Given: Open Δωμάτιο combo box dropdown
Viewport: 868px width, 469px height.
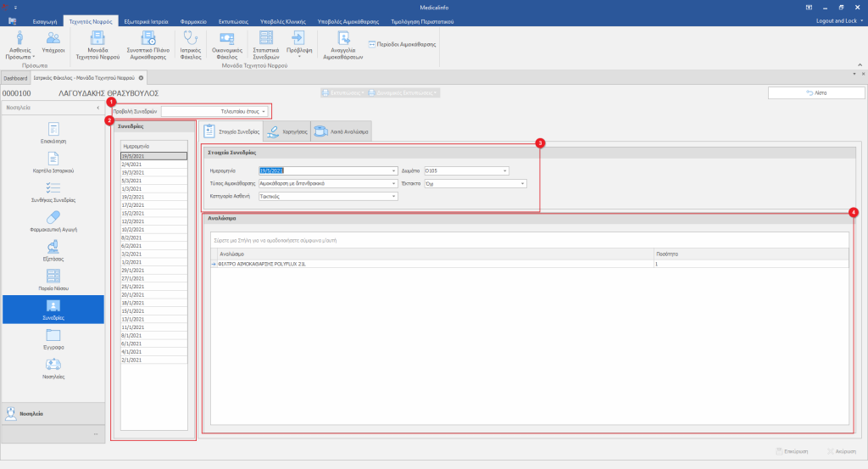Looking at the screenshot, I should tap(505, 170).
